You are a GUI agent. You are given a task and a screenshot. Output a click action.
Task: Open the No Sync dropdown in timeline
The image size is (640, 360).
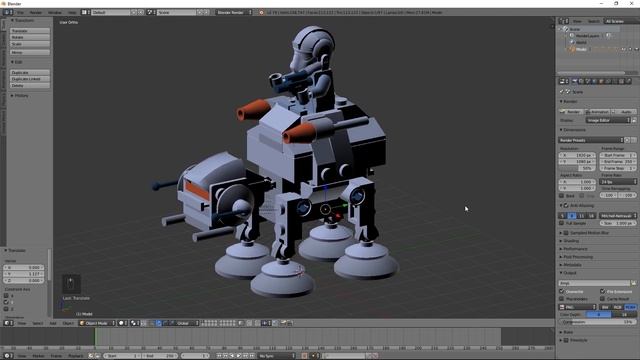[x=276, y=356]
